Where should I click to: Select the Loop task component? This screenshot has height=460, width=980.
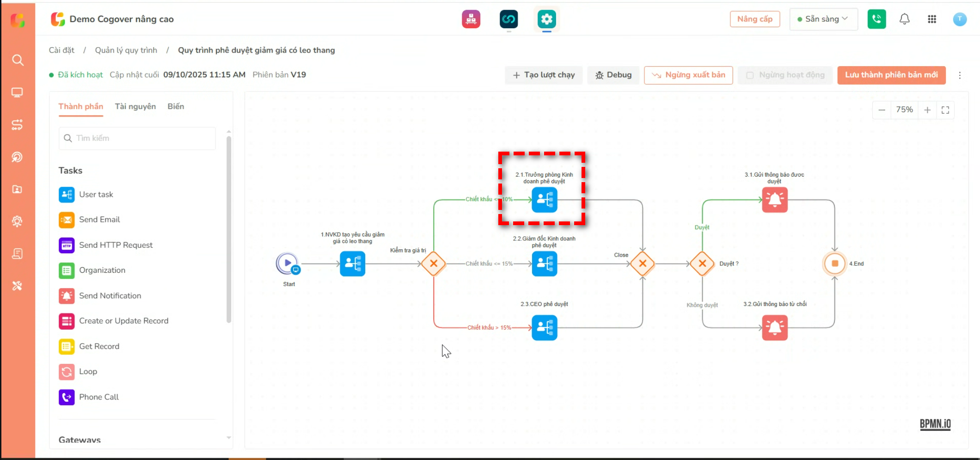coord(87,372)
